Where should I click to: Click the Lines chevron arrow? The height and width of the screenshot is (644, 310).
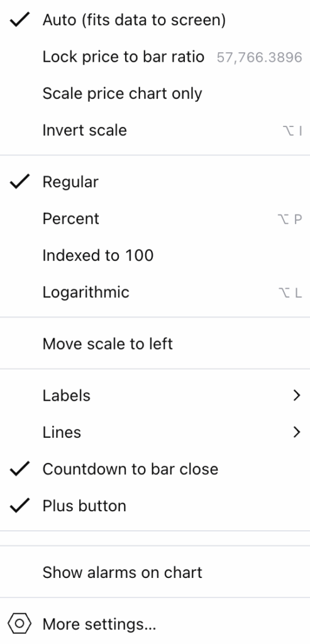tap(297, 432)
